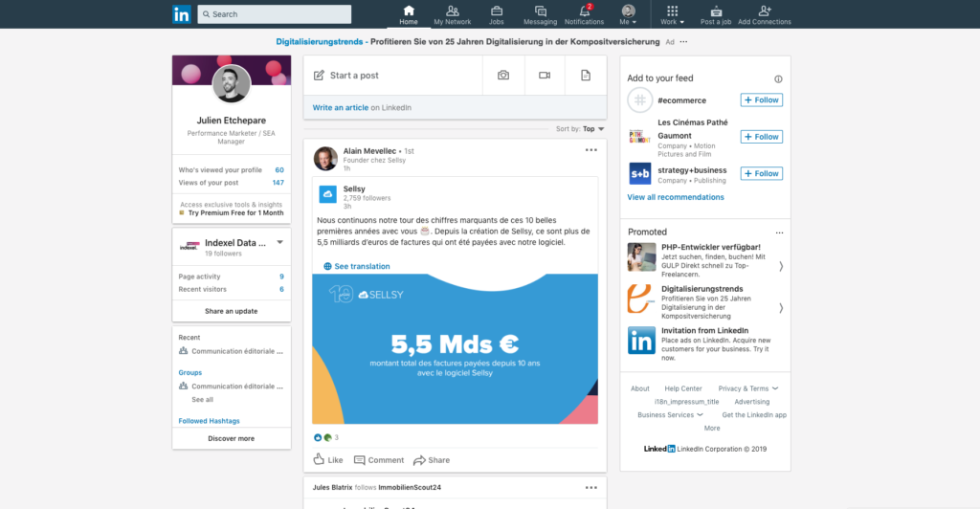Click the name Julien Etchepare
The image size is (980, 509).
(x=232, y=120)
